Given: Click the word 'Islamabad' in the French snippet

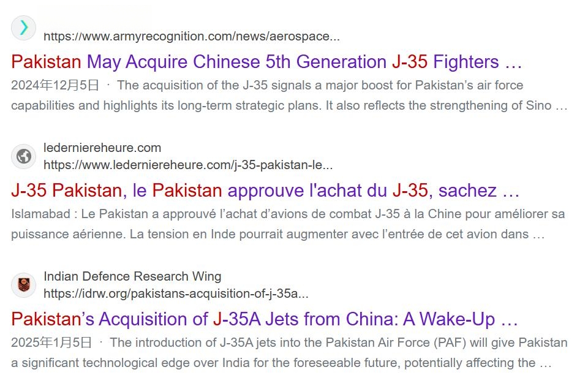Looking at the screenshot, I should click(x=40, y=214).
